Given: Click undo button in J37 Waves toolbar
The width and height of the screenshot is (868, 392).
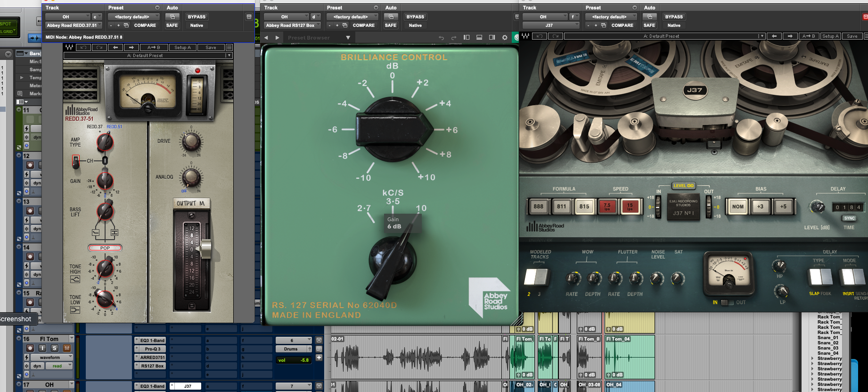Looking at the screenshot, I should (540, 36).
